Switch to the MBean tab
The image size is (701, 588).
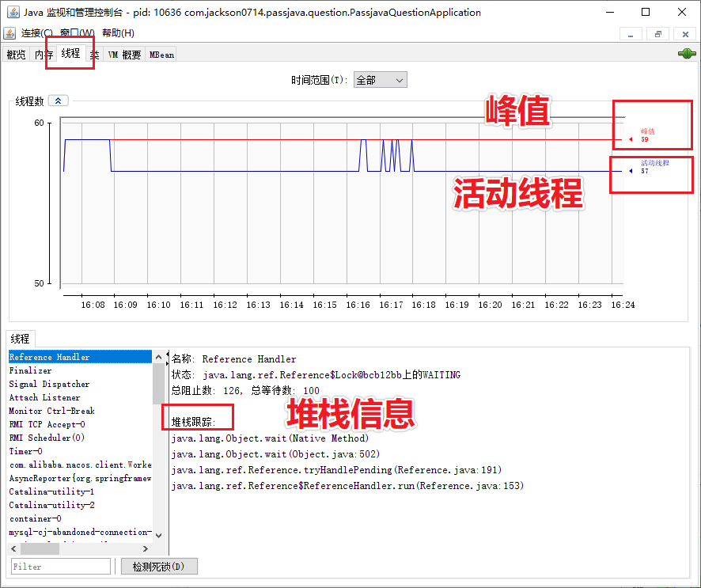[161, 55]
